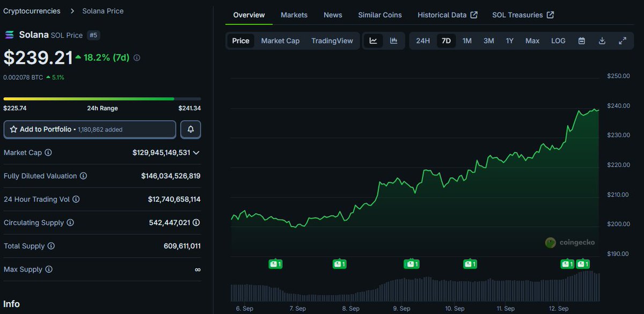Click the 7d change info icon
644x314 pixels.
137,57
